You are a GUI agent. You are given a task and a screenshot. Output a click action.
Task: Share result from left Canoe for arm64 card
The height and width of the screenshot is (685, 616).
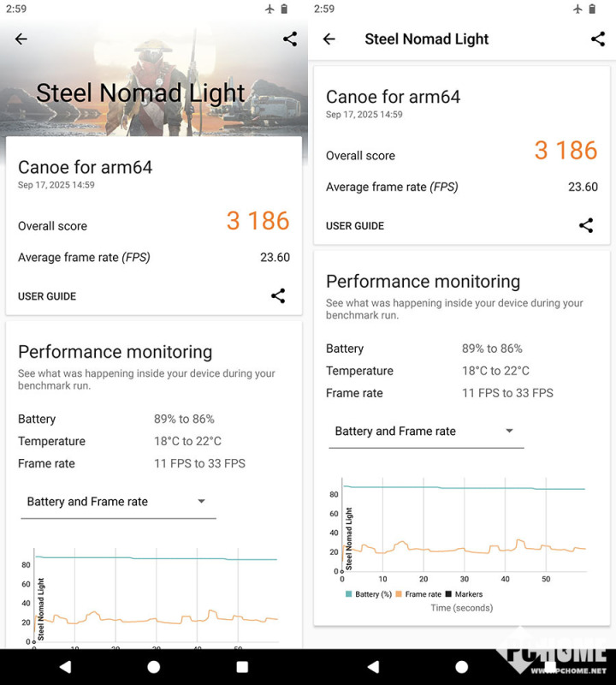pyautogui.click(x=278, y=295)
